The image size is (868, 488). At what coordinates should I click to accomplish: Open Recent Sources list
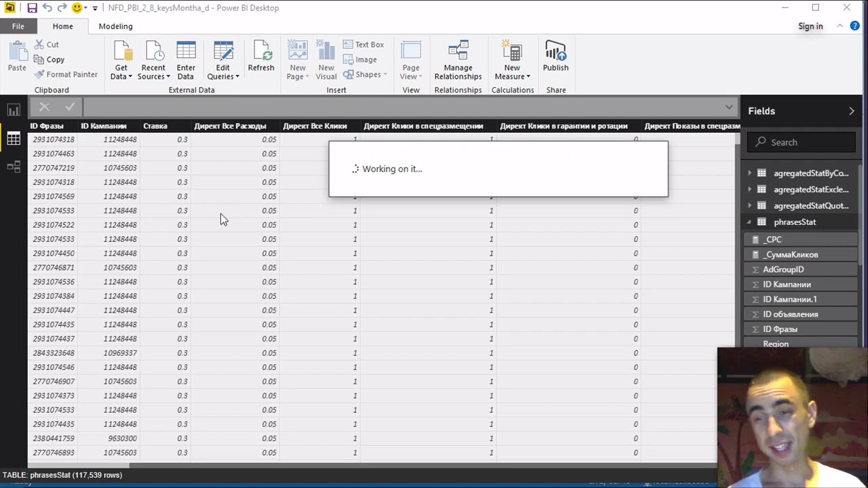(154, 61)
